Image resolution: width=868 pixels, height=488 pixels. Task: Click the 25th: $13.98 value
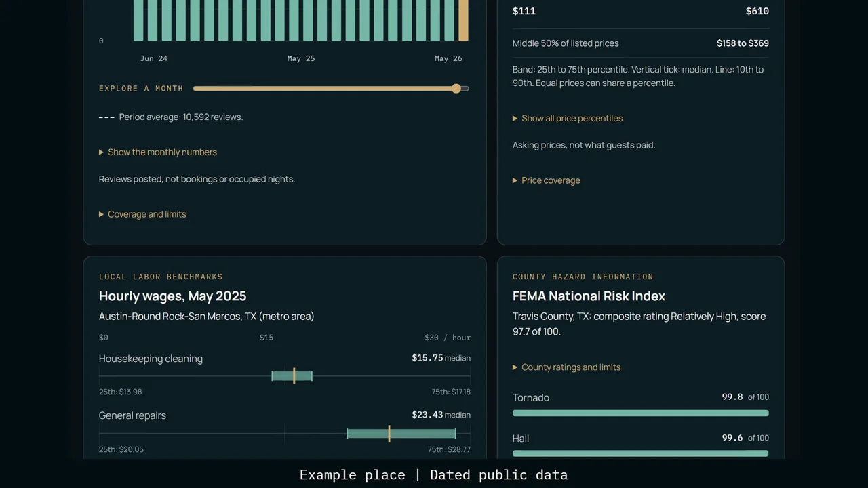(x=121, y=392)
